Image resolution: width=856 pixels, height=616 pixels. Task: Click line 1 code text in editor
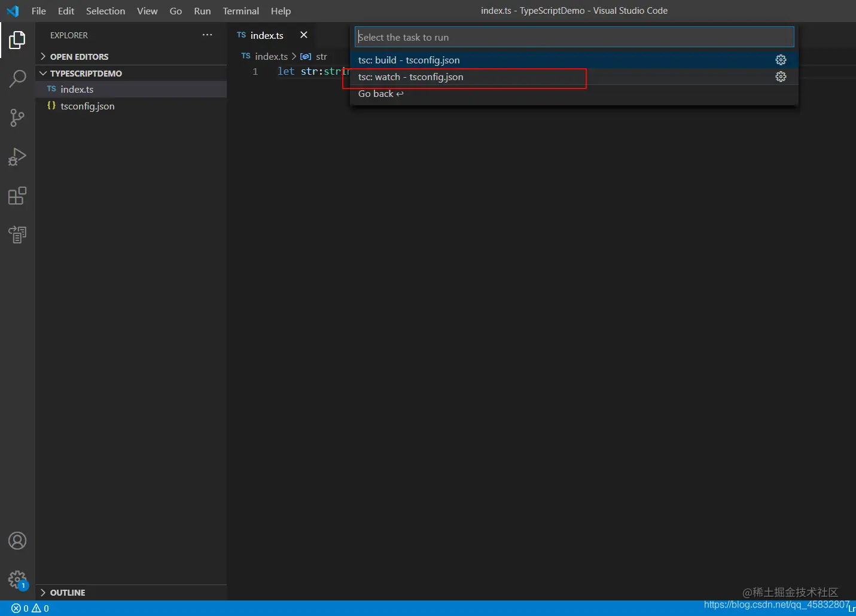click(313, 71)
